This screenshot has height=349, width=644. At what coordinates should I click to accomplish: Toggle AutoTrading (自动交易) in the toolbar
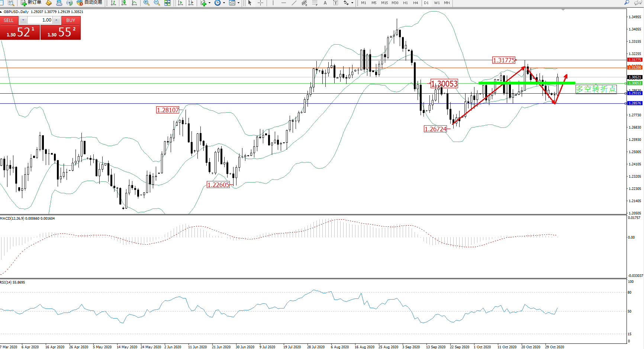coord(89,3)
